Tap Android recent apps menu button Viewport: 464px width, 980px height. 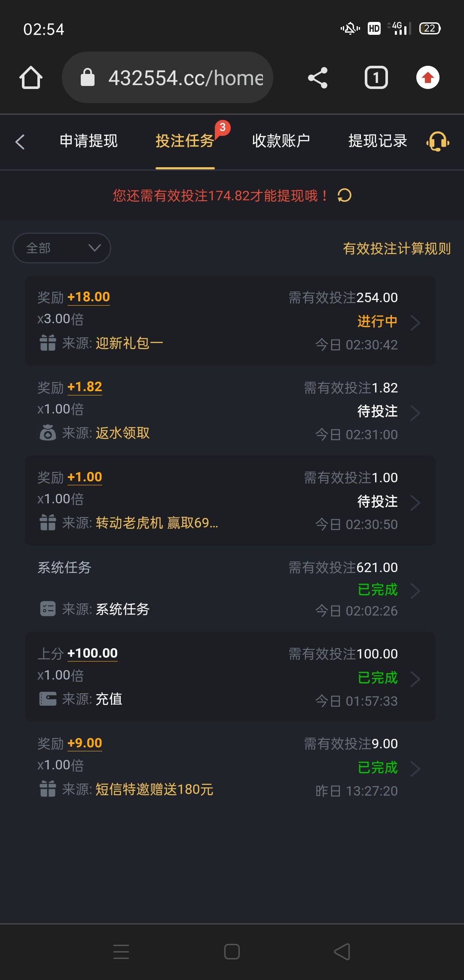[x=121, y=952]
